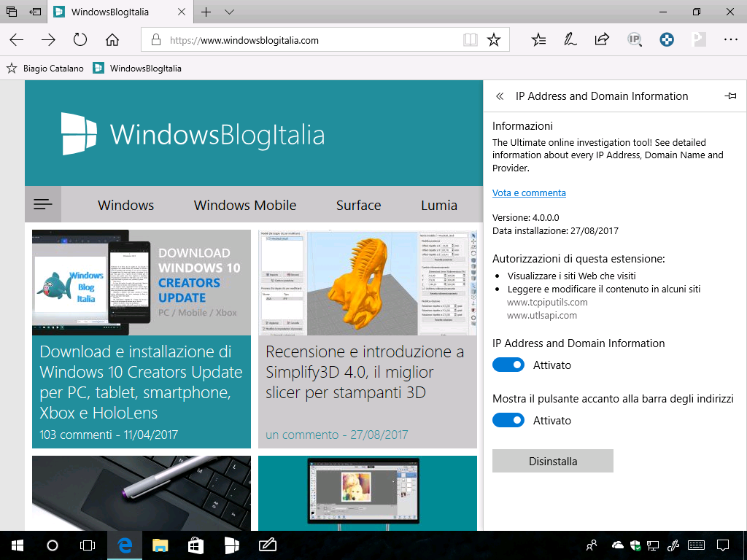Open Biagio Catalano favorites bar item
Screen dimensions: 747x560
click(44, 69)
